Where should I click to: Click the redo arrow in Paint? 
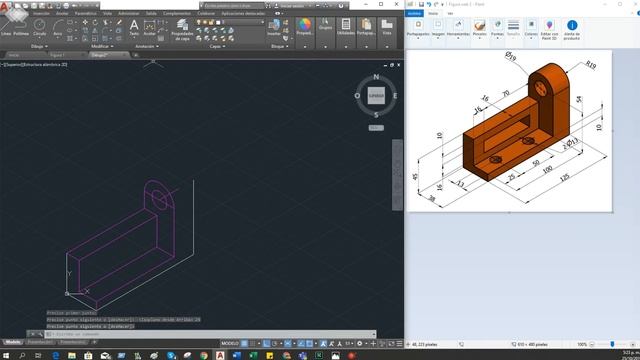click(x=436, y=4)
